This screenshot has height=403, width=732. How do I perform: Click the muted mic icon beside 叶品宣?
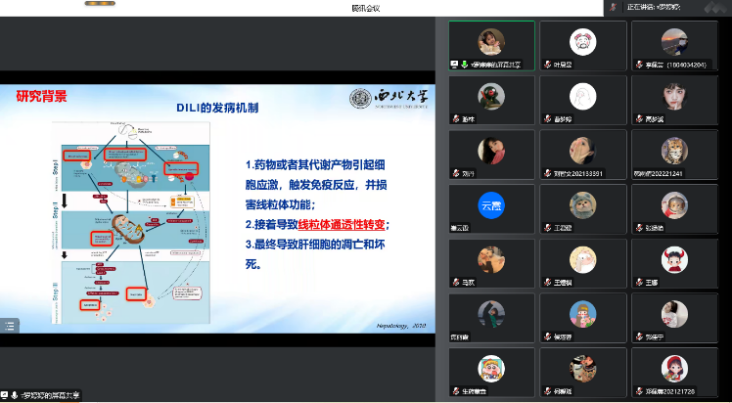click(x=546, y=64)
